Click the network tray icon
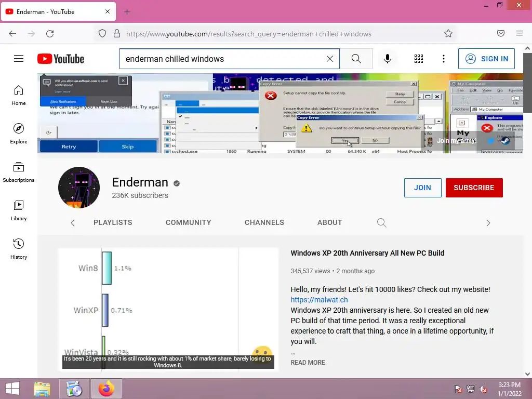The height and width of the screenshot is (399, 532). pos(471,389)
